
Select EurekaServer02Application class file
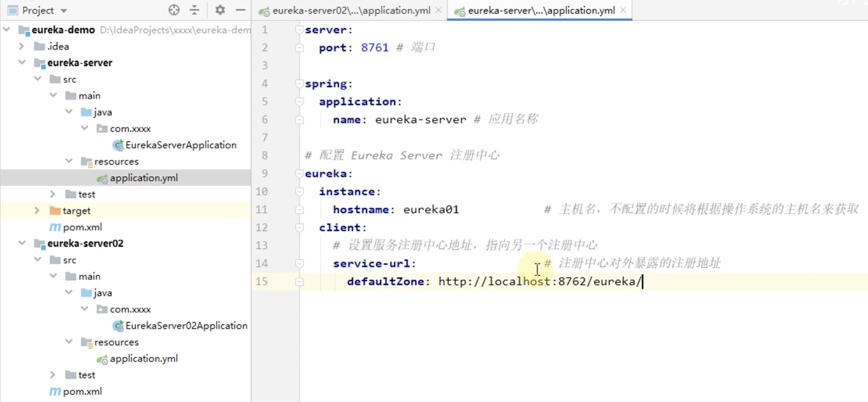coord(187,326)
